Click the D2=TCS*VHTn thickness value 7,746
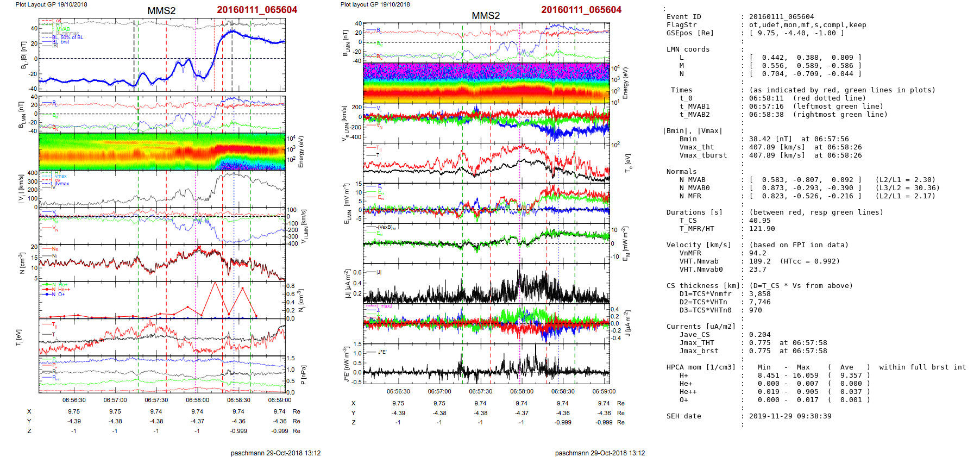The image size is (980, 457). coord(757,302)
